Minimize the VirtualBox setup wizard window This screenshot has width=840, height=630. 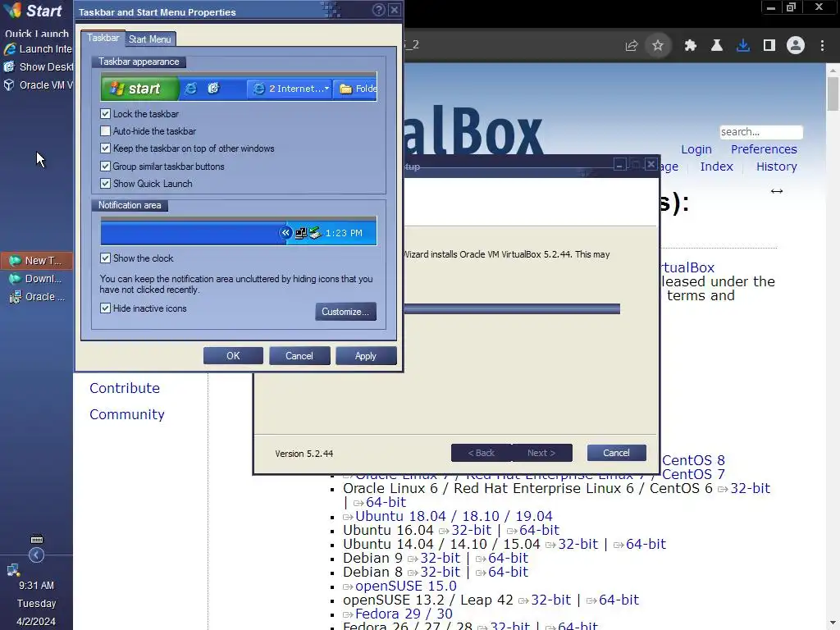(x=620, y=164)
